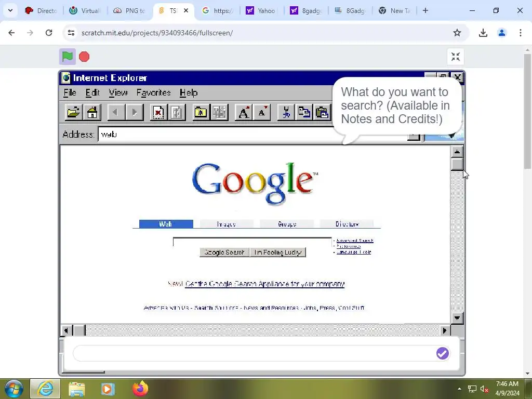Go to the Home page icon
The width and height of the screenshot is (532, 399).
92,112
